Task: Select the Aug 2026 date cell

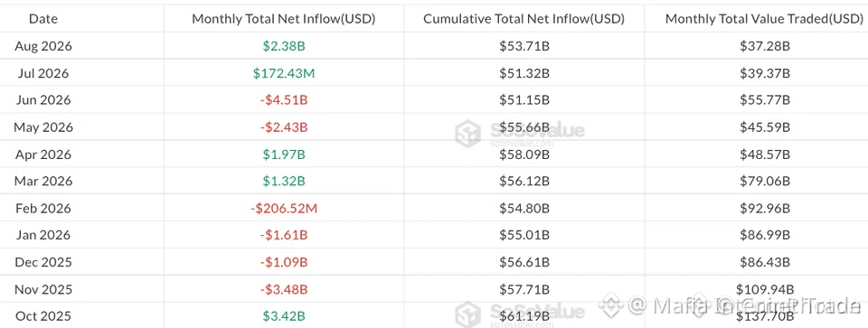Action: (x=43, y=46)
